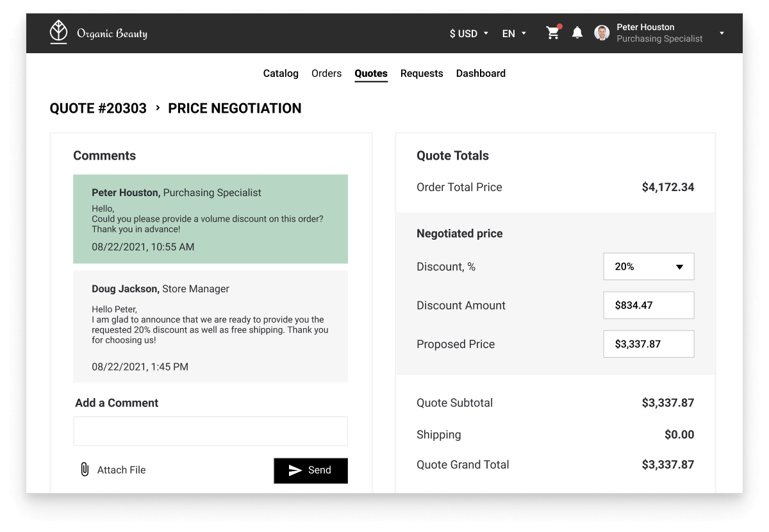Expand the USD currency dropdown

click(469, 33)
